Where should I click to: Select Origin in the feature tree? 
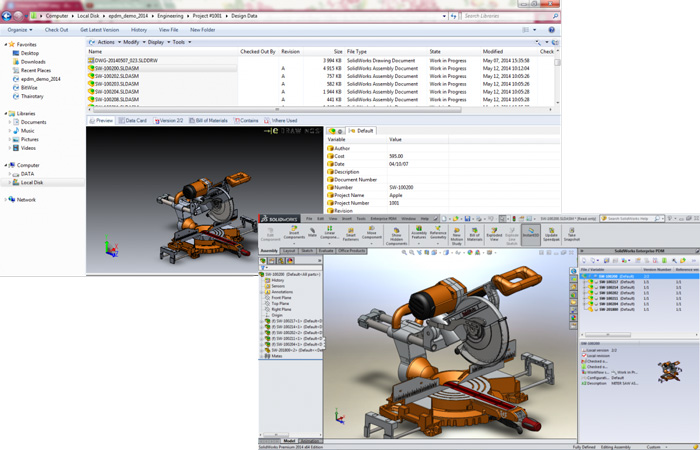coord(277,315)
